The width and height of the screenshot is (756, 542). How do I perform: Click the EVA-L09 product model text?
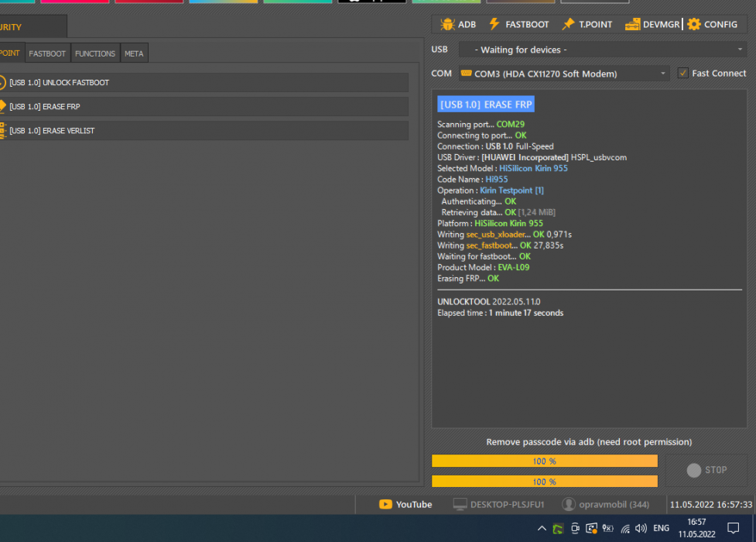(514, 267)
